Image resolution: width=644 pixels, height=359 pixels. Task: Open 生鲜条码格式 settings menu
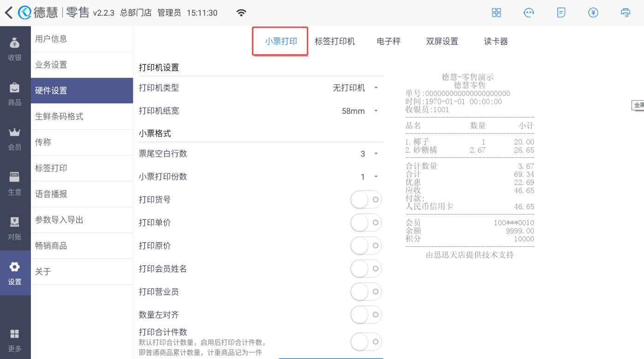[82, 117]
